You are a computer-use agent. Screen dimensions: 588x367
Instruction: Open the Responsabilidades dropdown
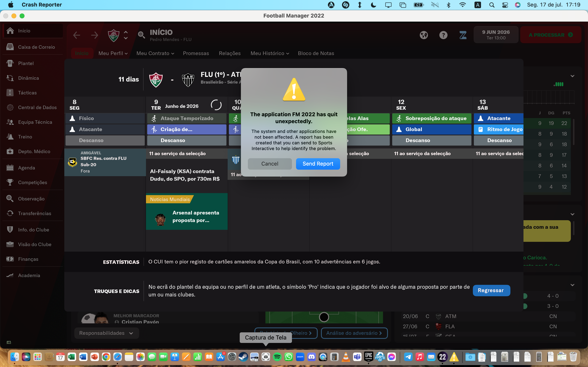[106, 333]
